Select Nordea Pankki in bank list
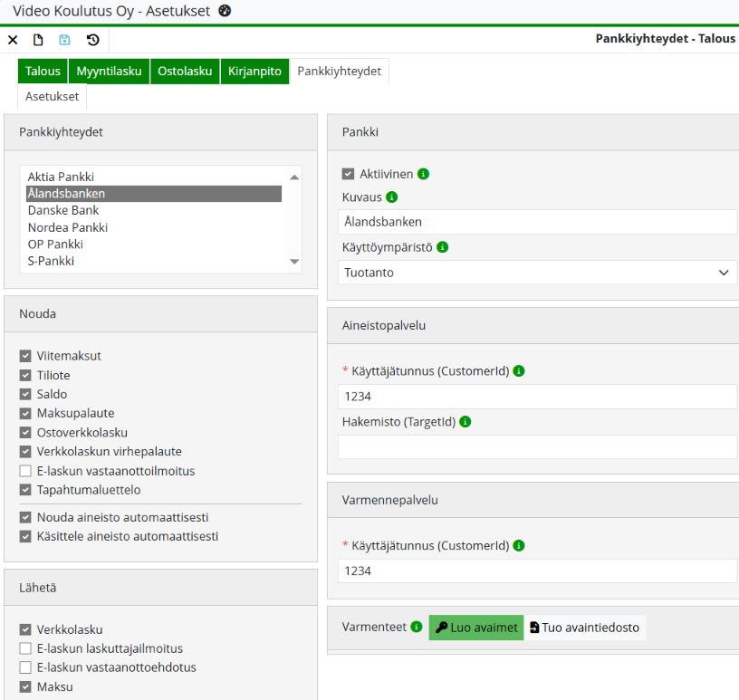 tap(68, 227)
